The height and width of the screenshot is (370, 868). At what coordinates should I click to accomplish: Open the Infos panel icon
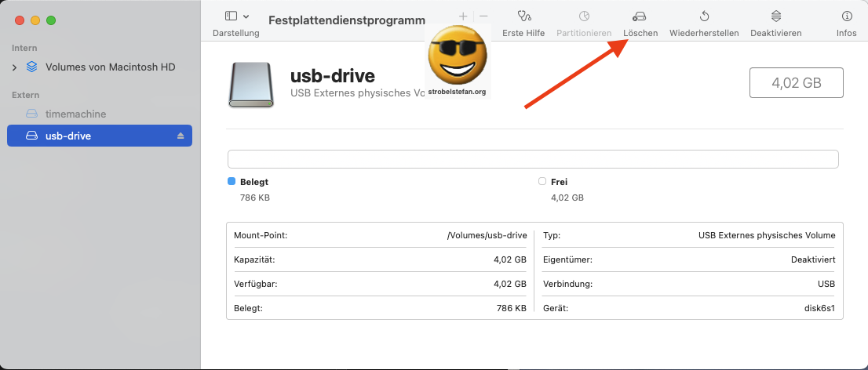pyautogui.click(x=846, y=16)
